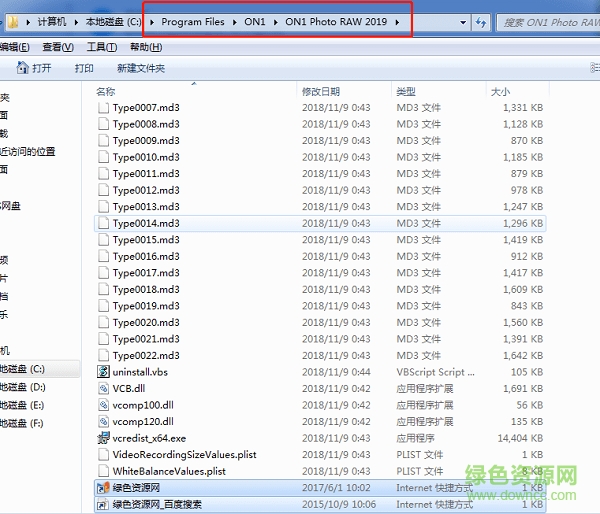Screen dimensions: 600x514
Task: Click the uninstall.vbs script icon
Action: [103, 372]
